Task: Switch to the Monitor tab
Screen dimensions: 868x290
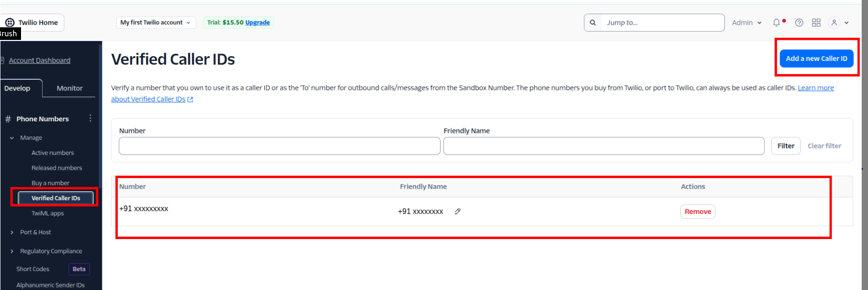Action: point(69,88)
